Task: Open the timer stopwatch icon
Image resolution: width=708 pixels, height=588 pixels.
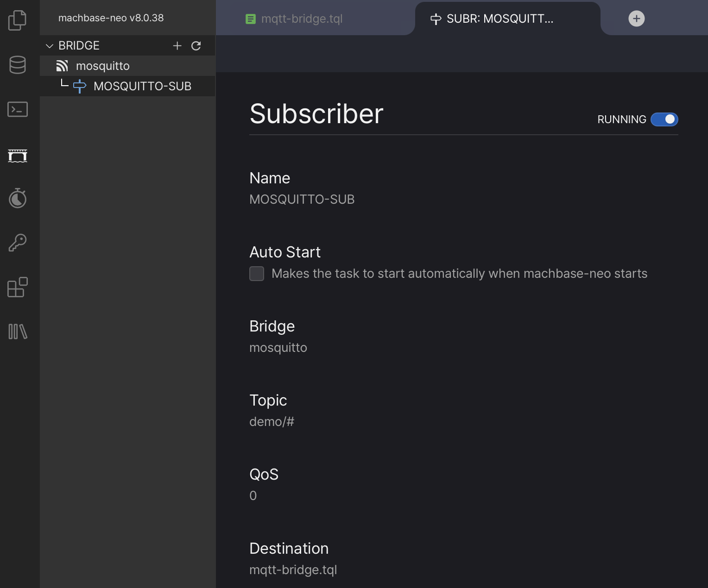Action: tap(18, 198)
